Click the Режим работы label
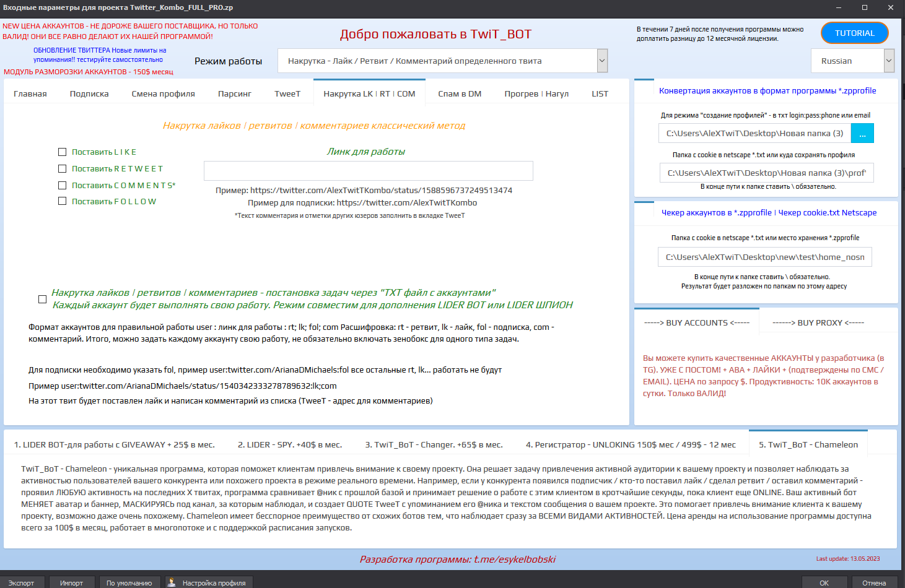Viewport: 905px width, 588px height. point(228,61)
